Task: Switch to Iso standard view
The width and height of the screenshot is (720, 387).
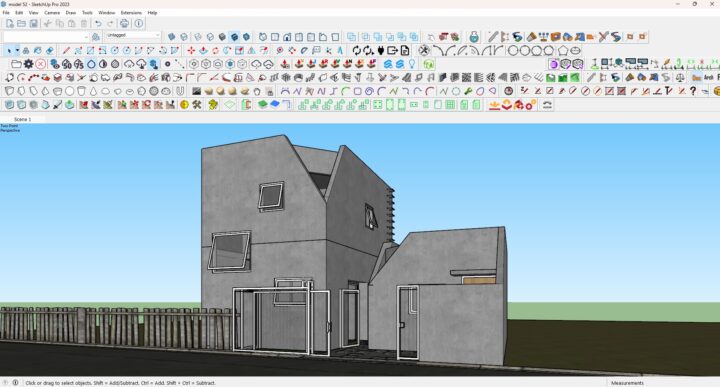Action: tap(263, 37)
